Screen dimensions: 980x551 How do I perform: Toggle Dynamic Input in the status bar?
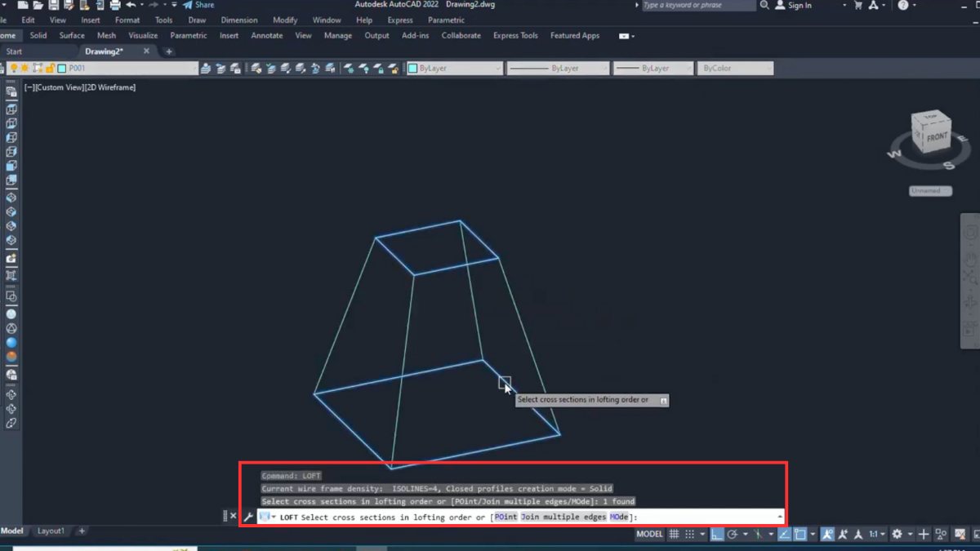(784, 534)
